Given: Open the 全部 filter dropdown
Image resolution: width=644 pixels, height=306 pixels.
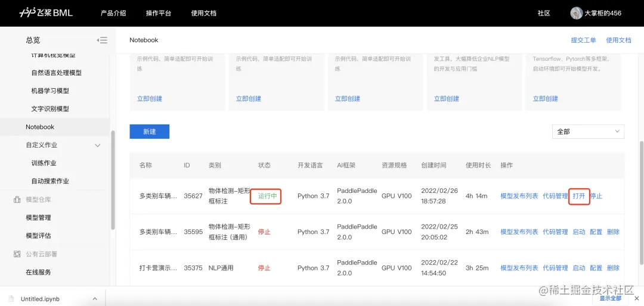Looking at the screenshot, I should click(x=588, y=132).
